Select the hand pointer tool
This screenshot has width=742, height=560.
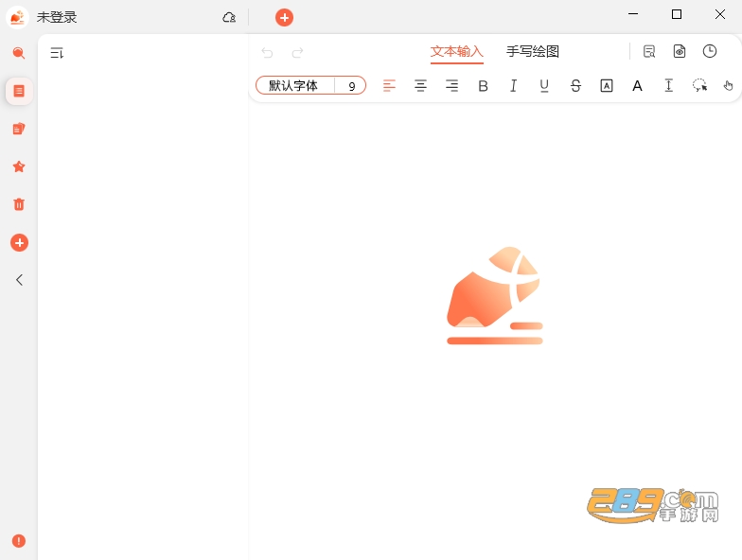[729, 85]
